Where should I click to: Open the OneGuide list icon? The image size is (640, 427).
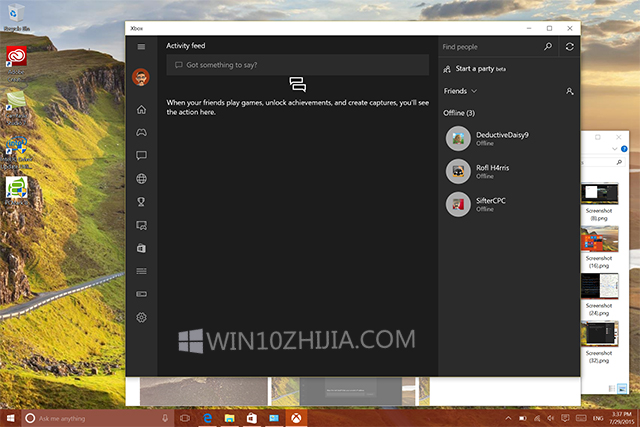(141, 271)
